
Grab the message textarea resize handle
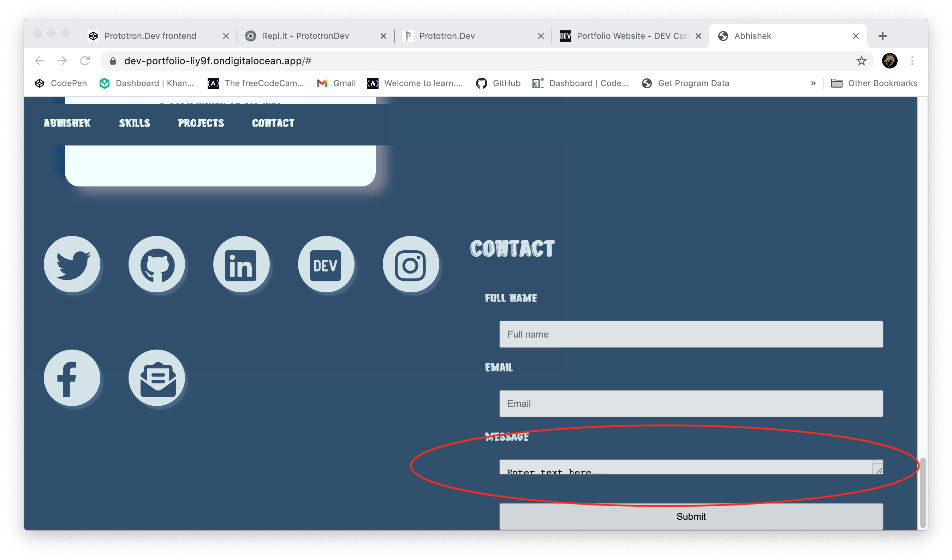click(879, 470)
